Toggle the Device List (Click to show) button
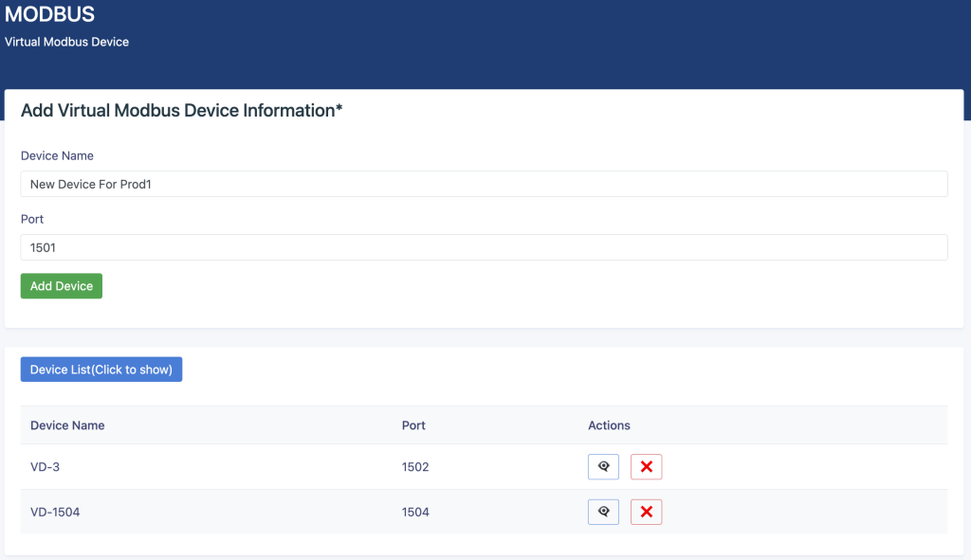 click(101, 370)
